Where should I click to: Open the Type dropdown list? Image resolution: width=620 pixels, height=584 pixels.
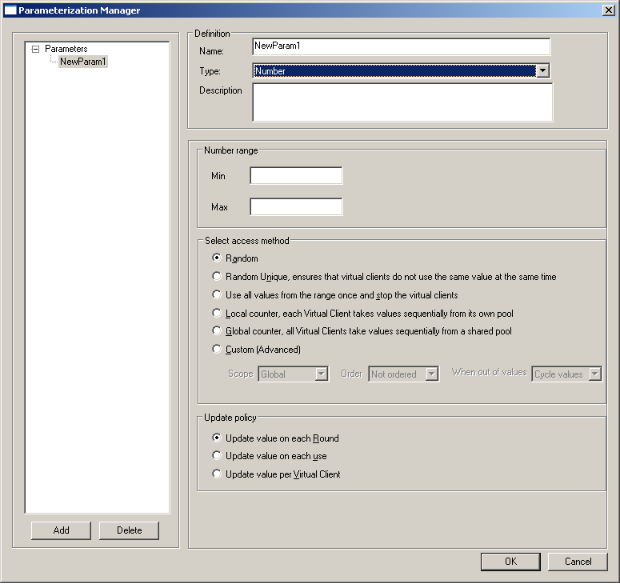pos(543,71)
